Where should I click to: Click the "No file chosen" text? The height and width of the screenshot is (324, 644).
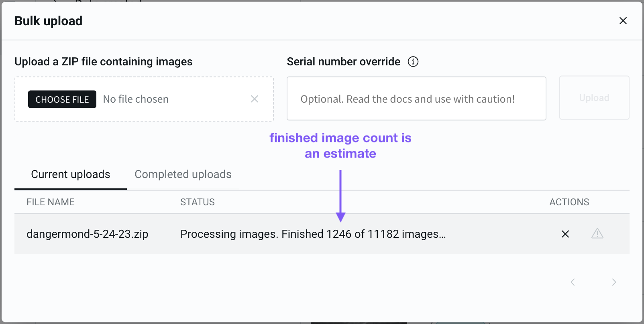tap(136, 99)
